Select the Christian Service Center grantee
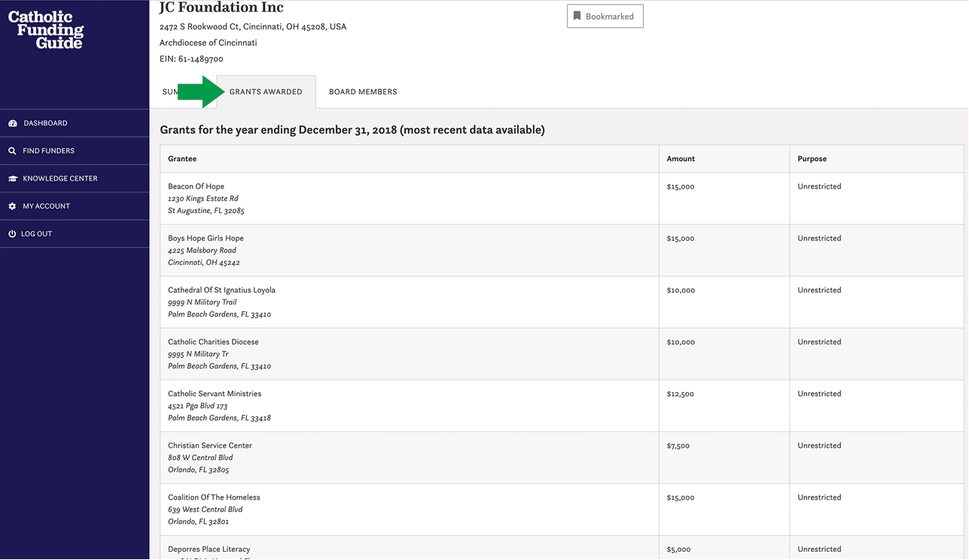Image resolution: width=969 pixels, height=560 pixels. click(210, 446)
